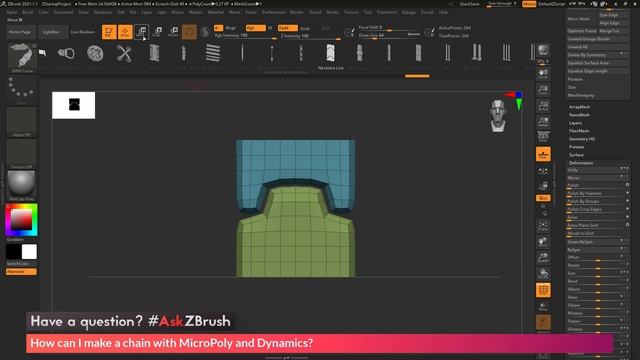Select the horizontal straps brush icon
This screenshot has height=360, width=640.
tap(213, 53)
